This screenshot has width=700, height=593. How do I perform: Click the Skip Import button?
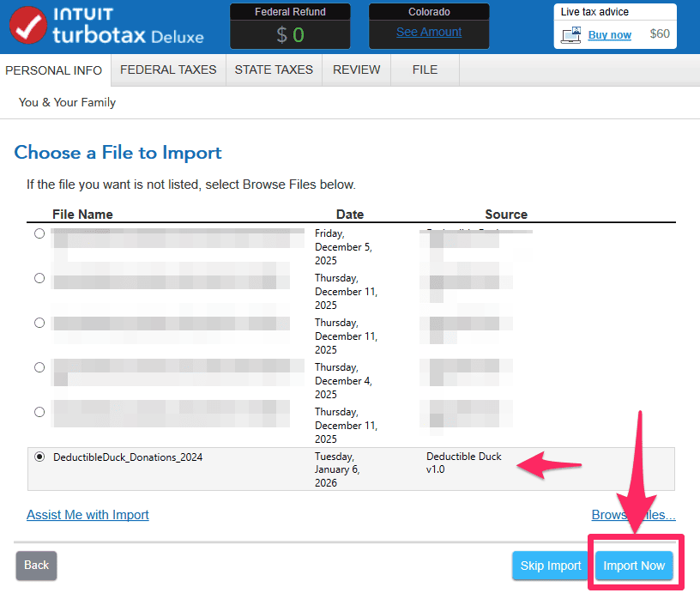(x=551, y=566)
